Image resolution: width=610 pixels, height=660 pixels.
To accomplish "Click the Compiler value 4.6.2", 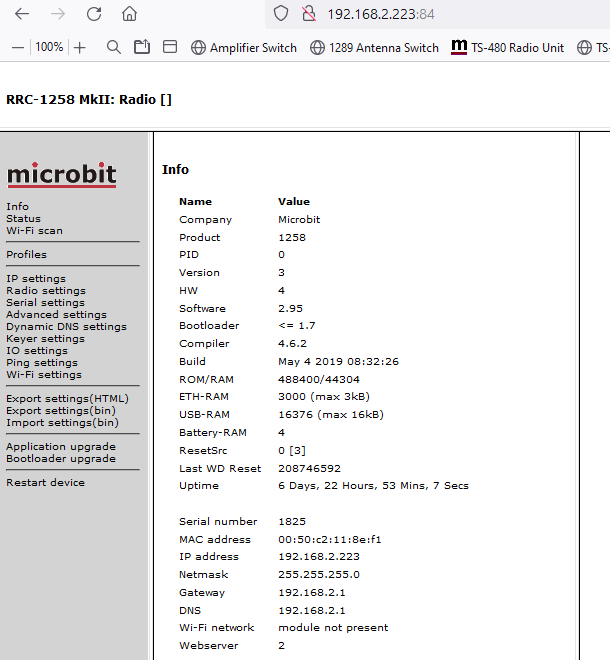I will click(x=292, y=343).
